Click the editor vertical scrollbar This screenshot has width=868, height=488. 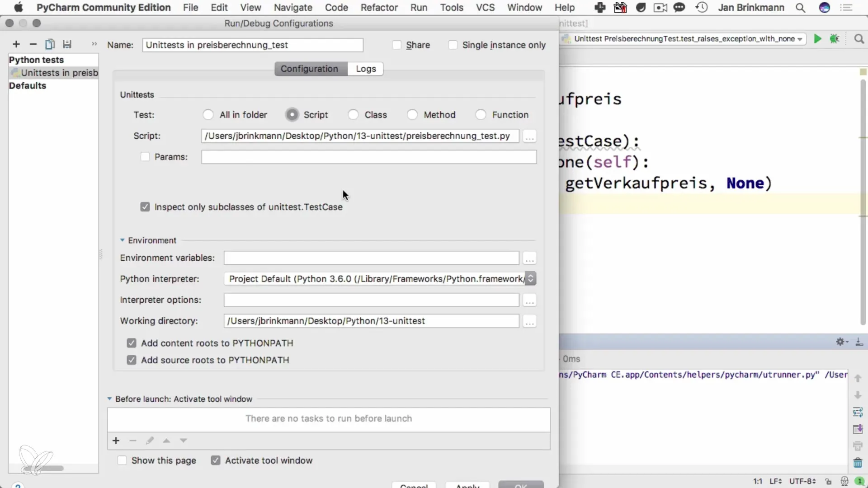tap(863, 202)
